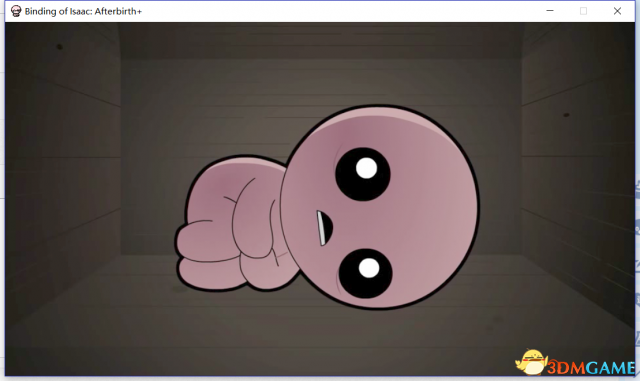The width and height of the screenshot is (640, 381).
Task: Click the center of Isaac's round head
Action: click(380, 207)
